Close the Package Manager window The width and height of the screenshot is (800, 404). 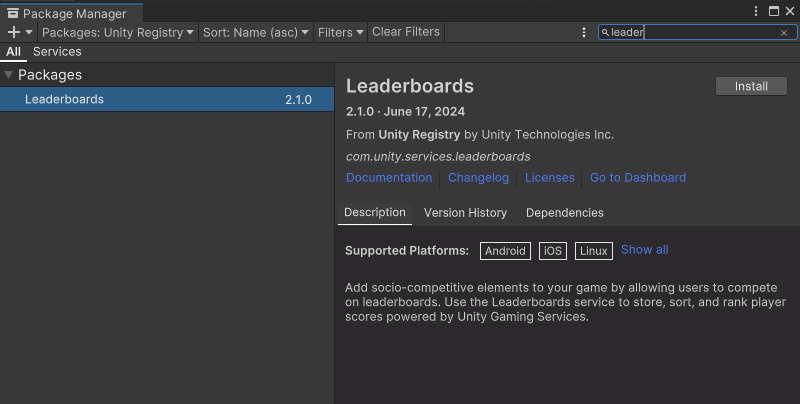(790, 11)
